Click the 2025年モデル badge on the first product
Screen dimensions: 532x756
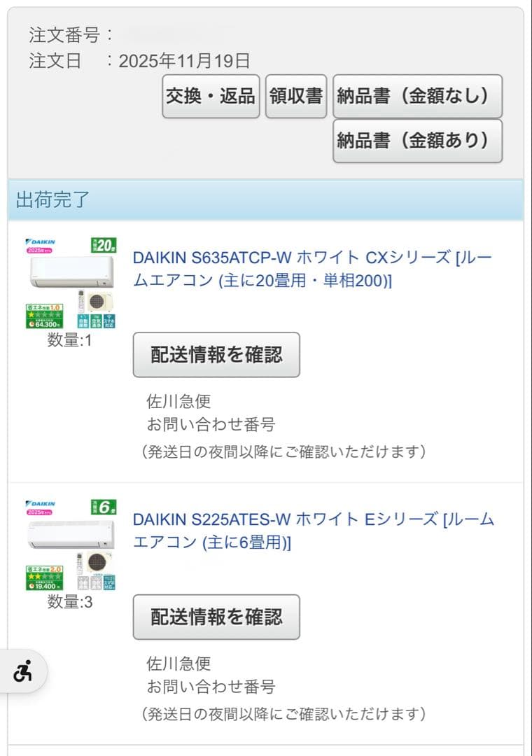pos(40,250)
